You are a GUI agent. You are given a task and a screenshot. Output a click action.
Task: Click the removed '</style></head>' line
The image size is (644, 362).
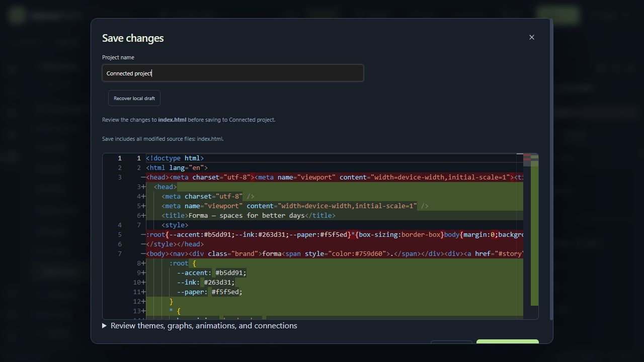(335, 244)
